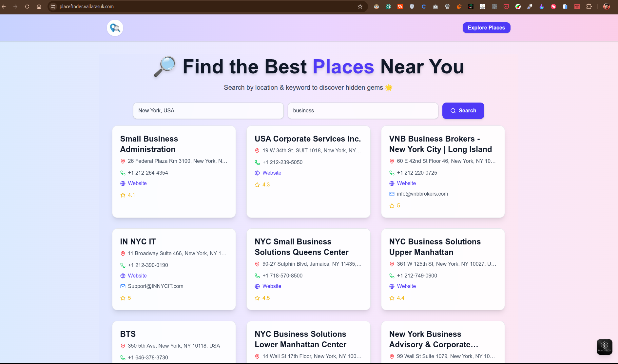Click the site info icon in address bar
This screenshot has height=364, width=618.
pyautogui.click(x=53, y=7)
